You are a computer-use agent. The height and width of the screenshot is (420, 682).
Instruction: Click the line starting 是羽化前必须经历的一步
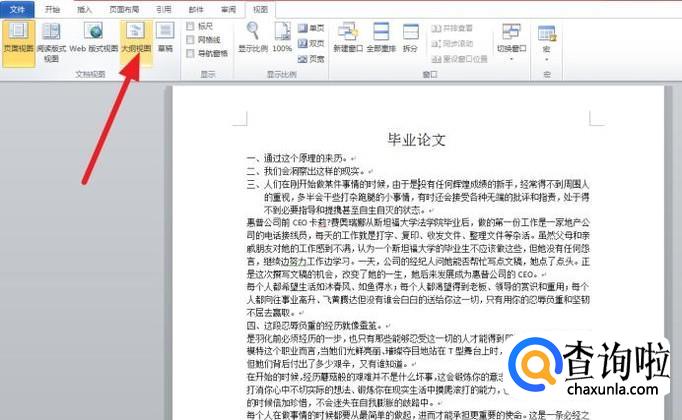click(x=380, y=338)
